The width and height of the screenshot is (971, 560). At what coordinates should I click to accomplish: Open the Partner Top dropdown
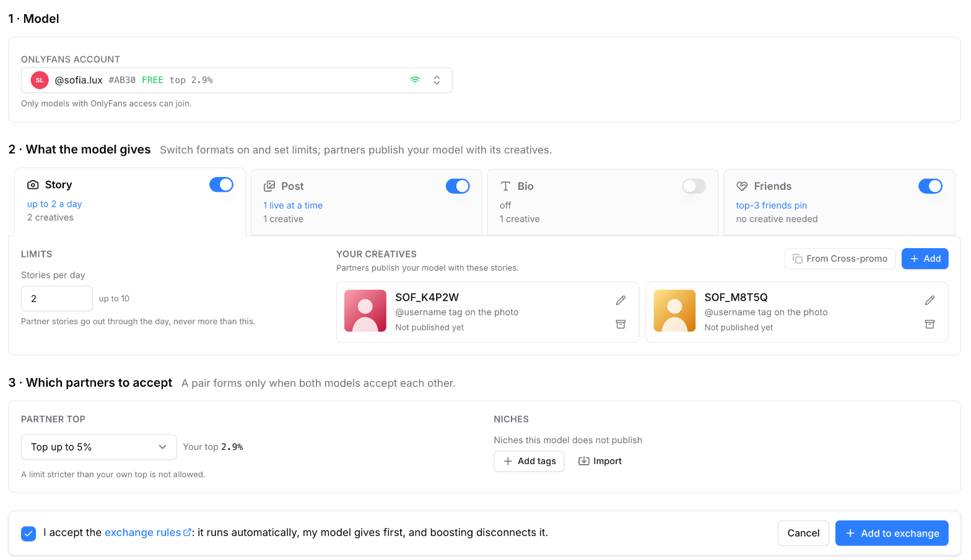(99, 447)
